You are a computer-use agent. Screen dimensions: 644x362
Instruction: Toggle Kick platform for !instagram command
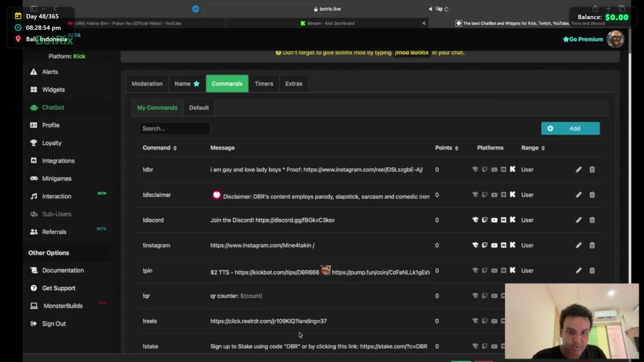tap(513, 245)
